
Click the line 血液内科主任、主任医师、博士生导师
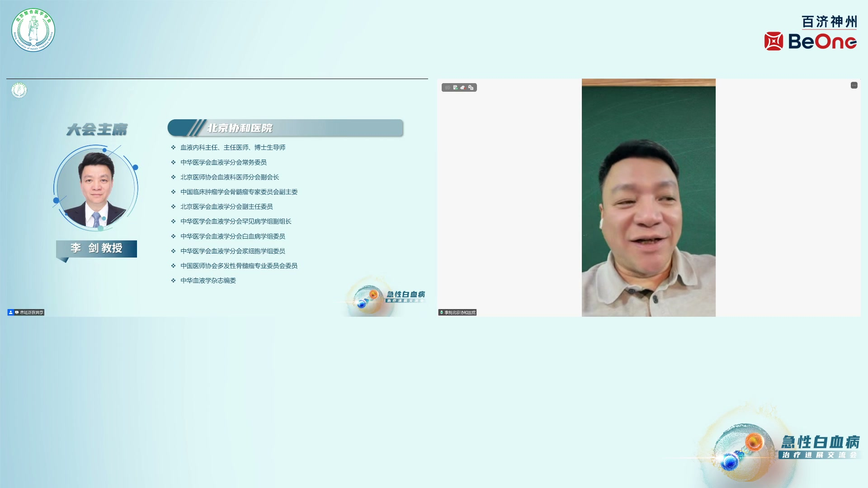233,147
